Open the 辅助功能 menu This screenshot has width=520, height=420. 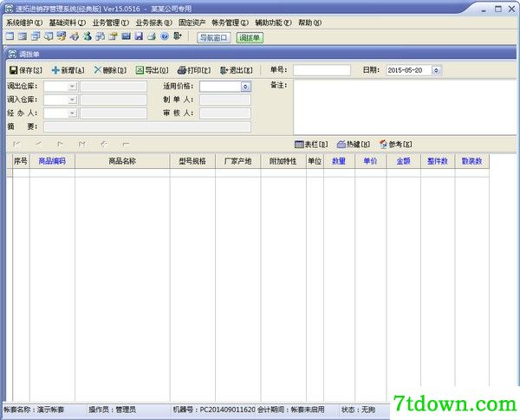[273, 23]
